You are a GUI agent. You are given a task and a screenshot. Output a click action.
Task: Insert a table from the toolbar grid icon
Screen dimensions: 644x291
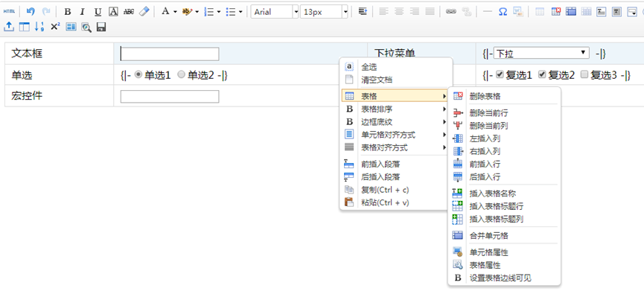(540, 11)
